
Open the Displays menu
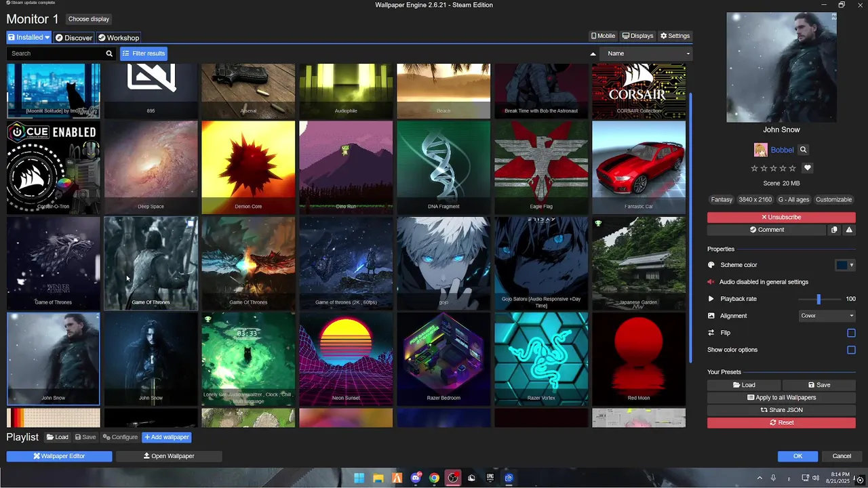click(x=637, y=36)
